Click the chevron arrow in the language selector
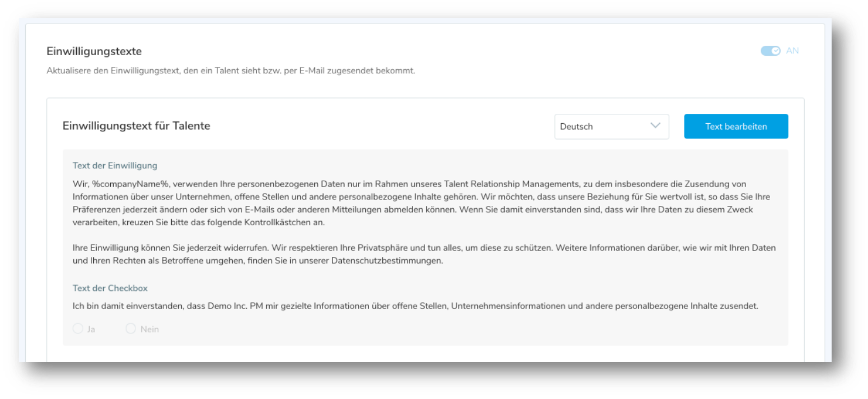The height and width of the screenshot is (399, 868). pyautogui.click(x=655, y=126)
